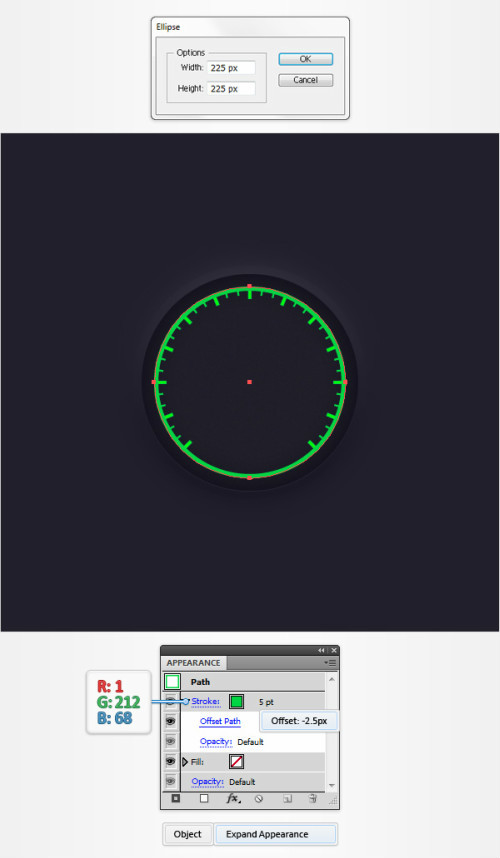500x858 pixels.
Task: Click Add New Stroke icon in Appearance panel
Action: point(176,798)
